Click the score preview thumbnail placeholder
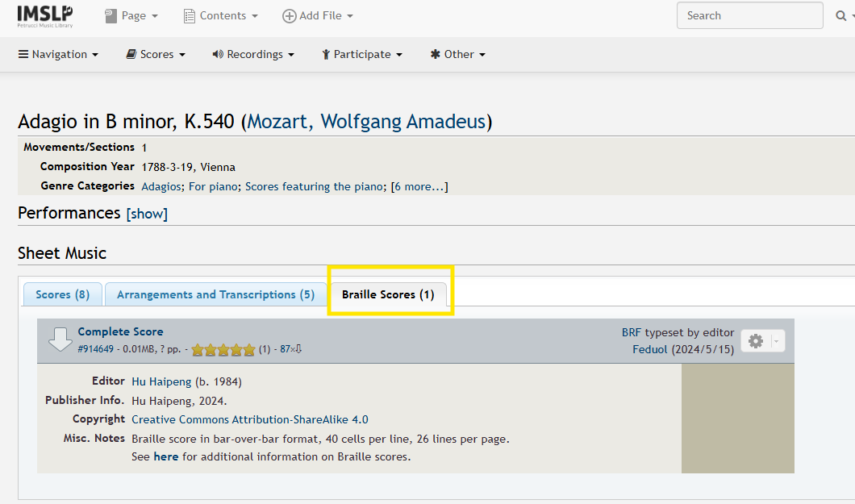This screenshot has height=504, width=855. (738, 419)
